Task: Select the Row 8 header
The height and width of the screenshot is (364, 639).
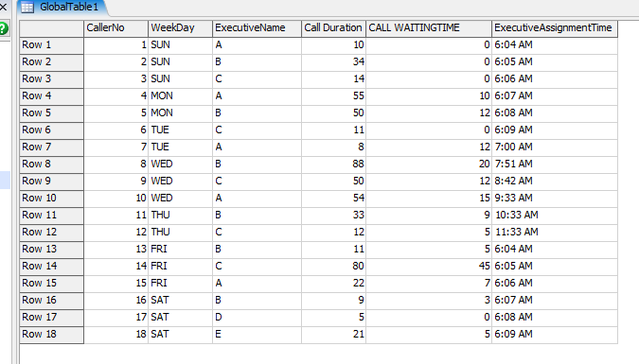Action: click(x=51, y=165)
